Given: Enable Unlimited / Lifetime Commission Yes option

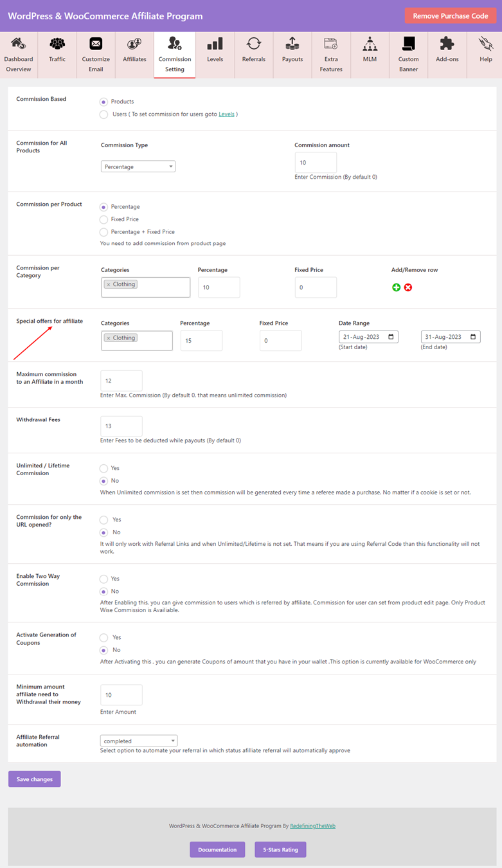Looking at the screenshot, I should (103, 468).
